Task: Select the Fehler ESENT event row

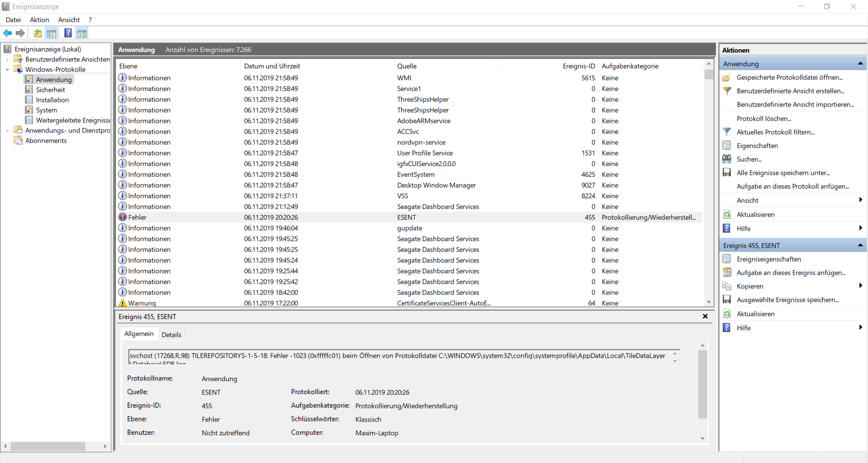Action: [x=316, y=217]
